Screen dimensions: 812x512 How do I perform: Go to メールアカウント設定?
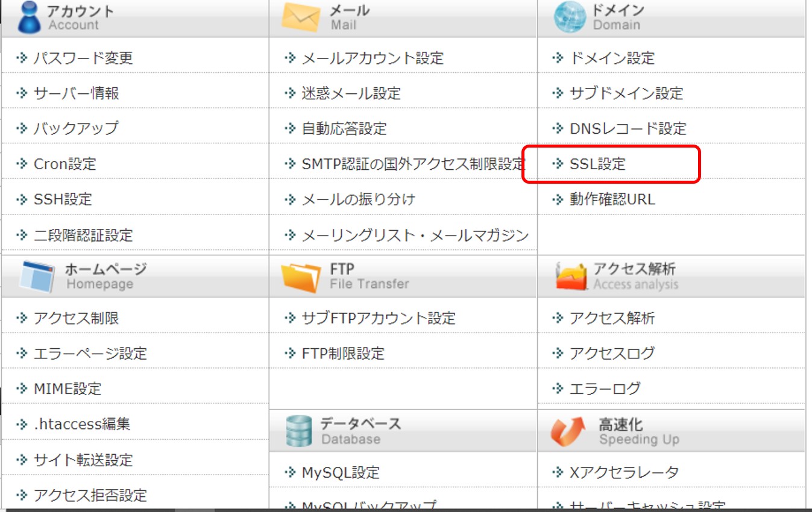372,58
